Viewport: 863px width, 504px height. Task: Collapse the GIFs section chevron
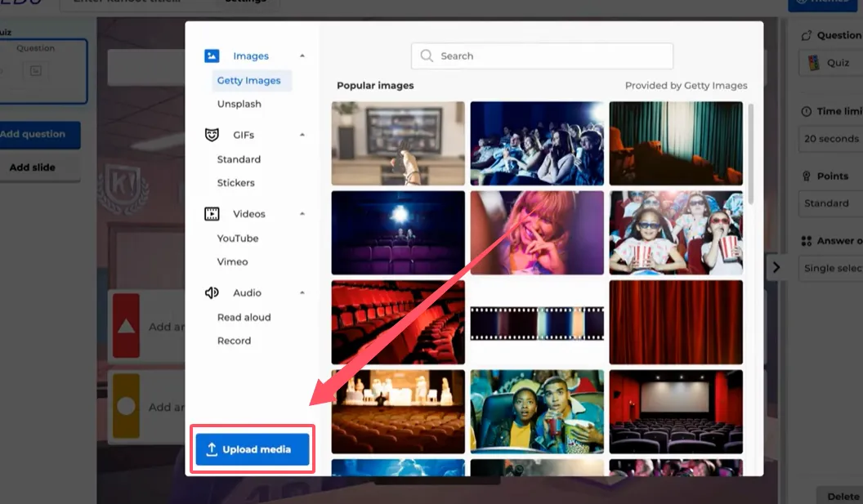pos(302,135)
